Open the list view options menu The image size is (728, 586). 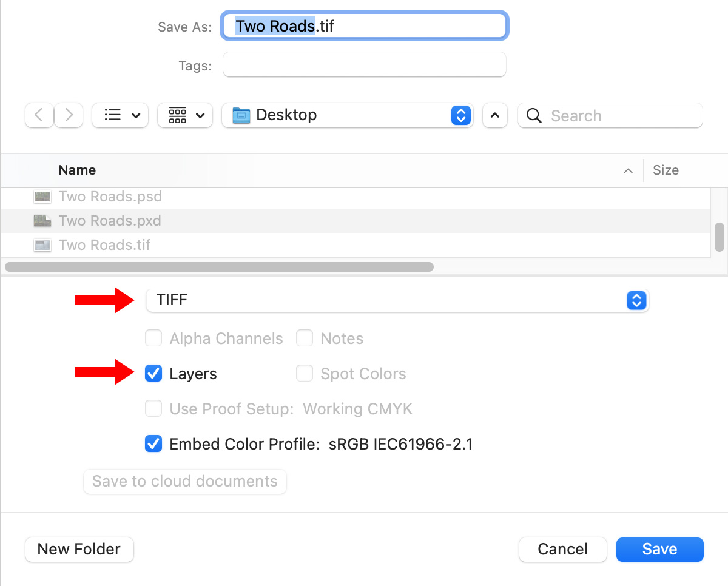tap(121, 115)
